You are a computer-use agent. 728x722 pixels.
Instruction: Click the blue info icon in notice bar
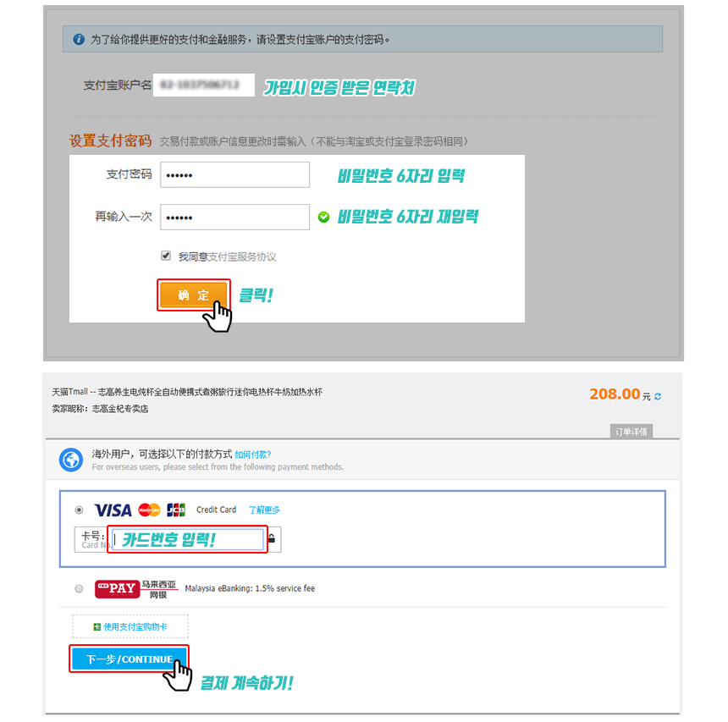79,40
